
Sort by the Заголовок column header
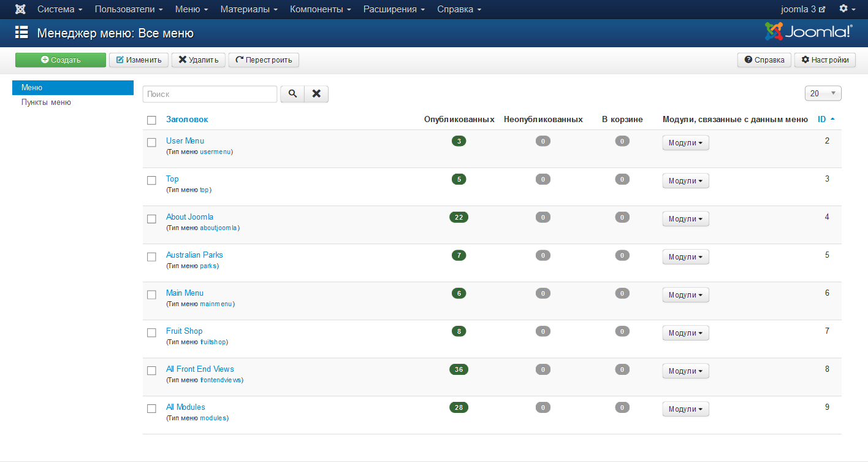(187, 120)
